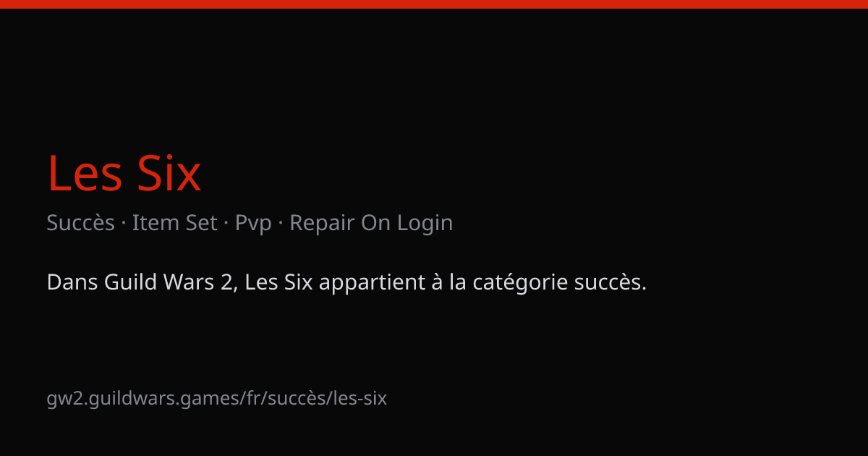868x456 pixels.
Task: Click "les-six" at the end of the URL
Action: coord(360,398)
